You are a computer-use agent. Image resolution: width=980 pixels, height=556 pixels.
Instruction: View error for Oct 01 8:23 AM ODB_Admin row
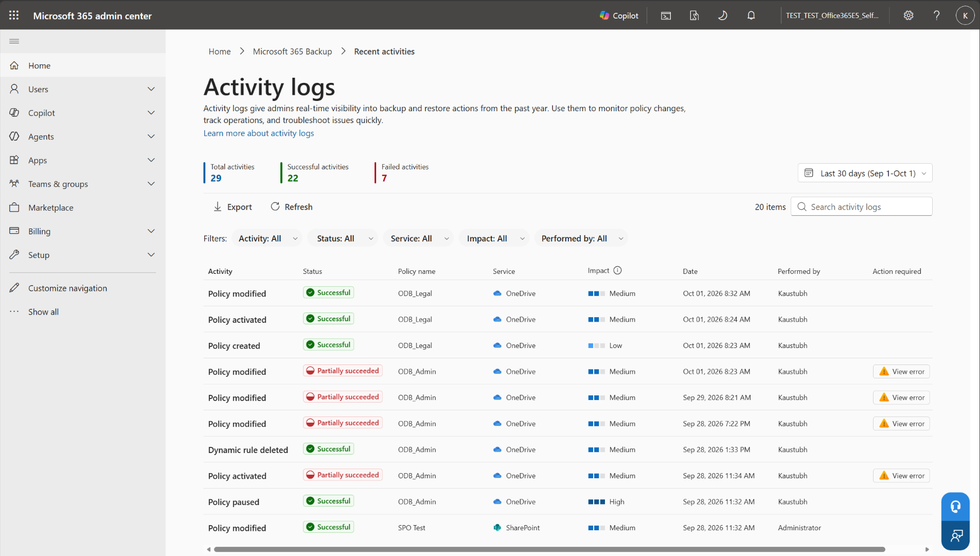pyautogui.click(x=901, y=371)
